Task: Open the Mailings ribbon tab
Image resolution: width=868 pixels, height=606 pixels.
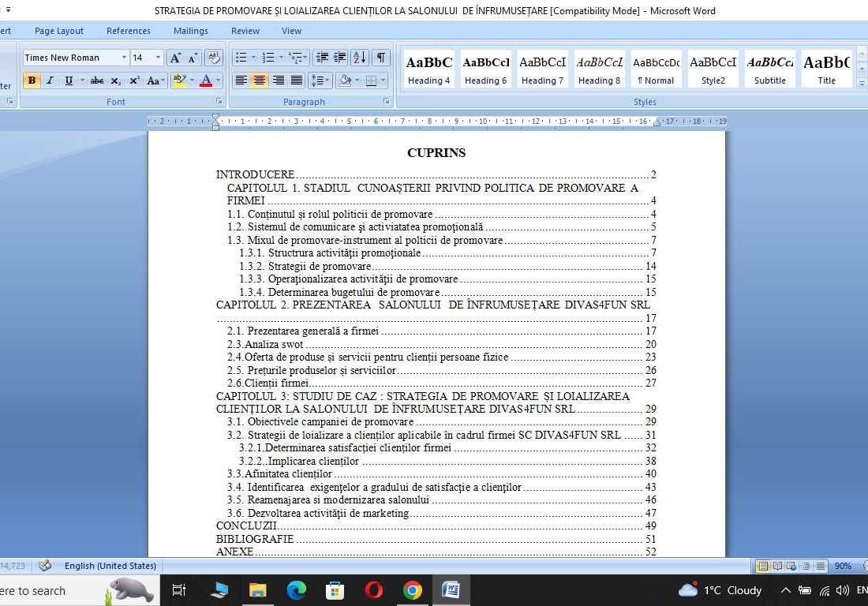Action: click(x=190, y=31)
